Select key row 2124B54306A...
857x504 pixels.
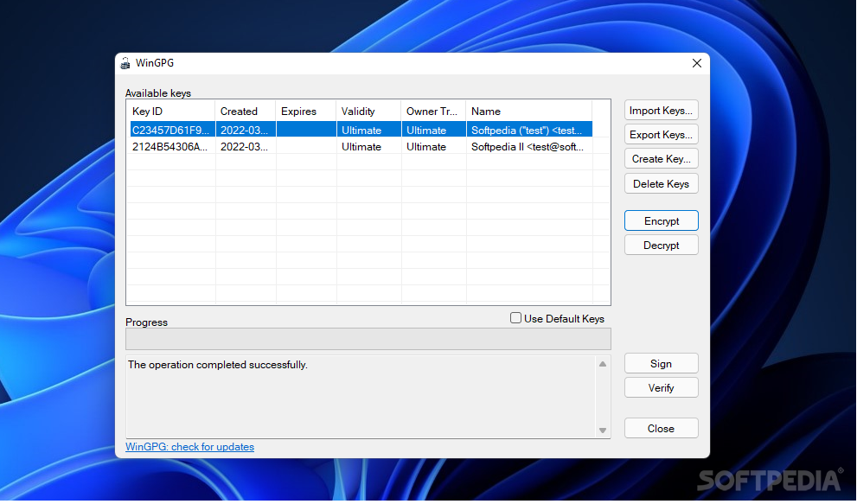coord(361,146)
